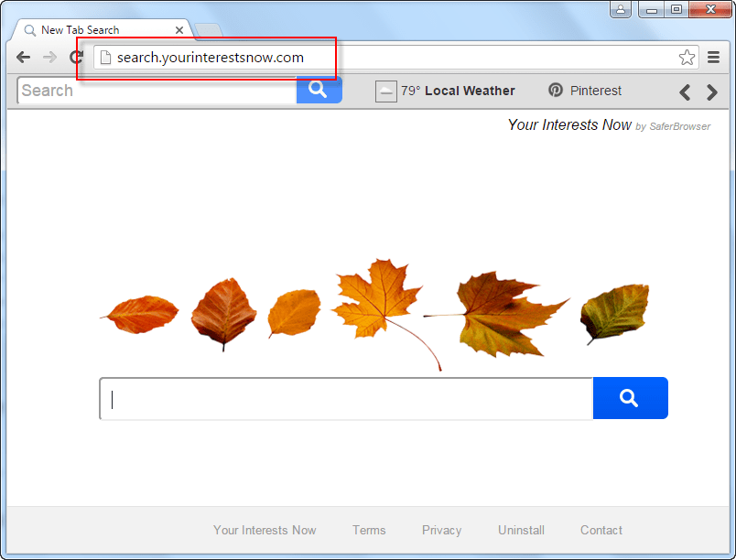Click the Your Interests Now header logo
This screenshot has width=736, height=560.
[x=609, y=124]
